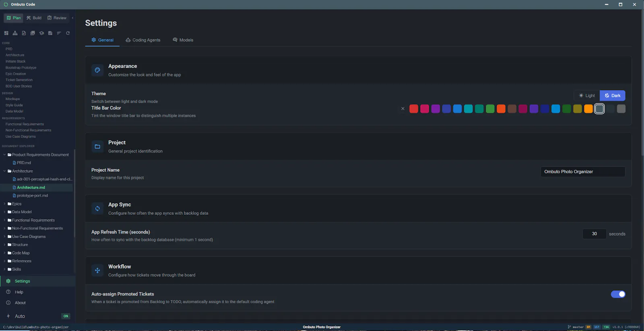Click the Ombuto Code logo in title bar
Screen dimensions: 644x331
(6, 4)
